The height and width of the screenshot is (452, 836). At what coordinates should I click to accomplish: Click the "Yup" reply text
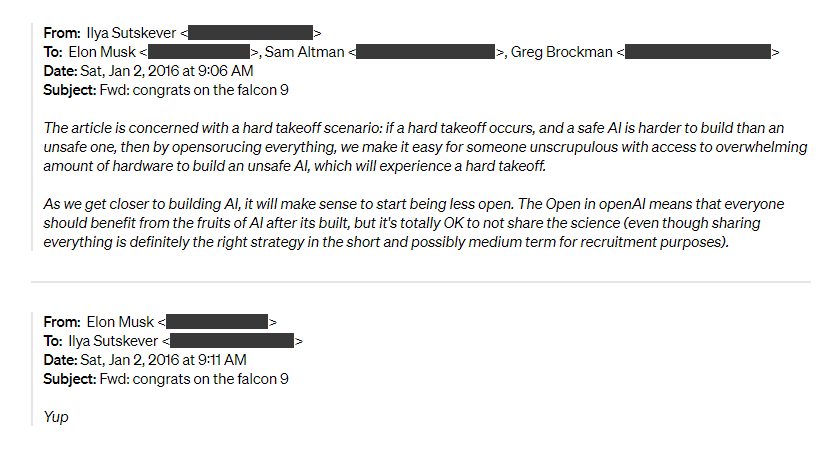[x=57, y=417]
